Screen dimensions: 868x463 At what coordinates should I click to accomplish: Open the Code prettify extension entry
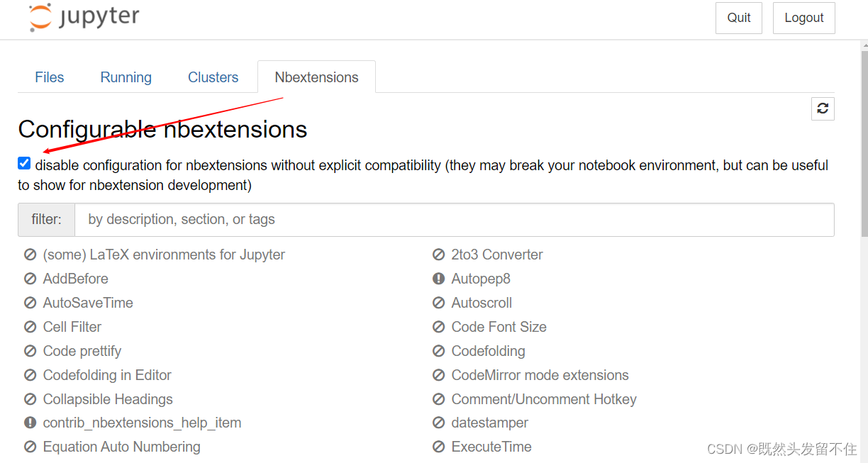click(82, 351)
